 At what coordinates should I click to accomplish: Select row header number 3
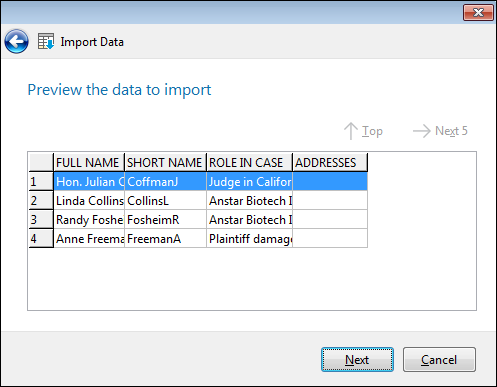(x=41, y=220)
